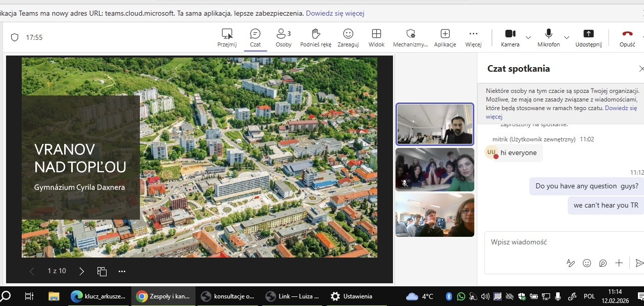Open the Osoby participants panel

click(283, 38)
